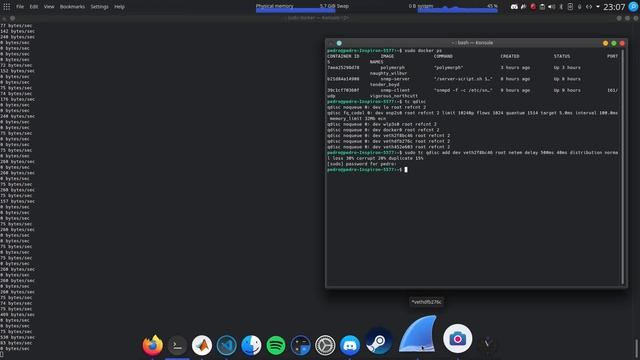Image resolution: width=640 pixels, height=360 pixels.
Task: Open the Settings menu
Action: 100,7
